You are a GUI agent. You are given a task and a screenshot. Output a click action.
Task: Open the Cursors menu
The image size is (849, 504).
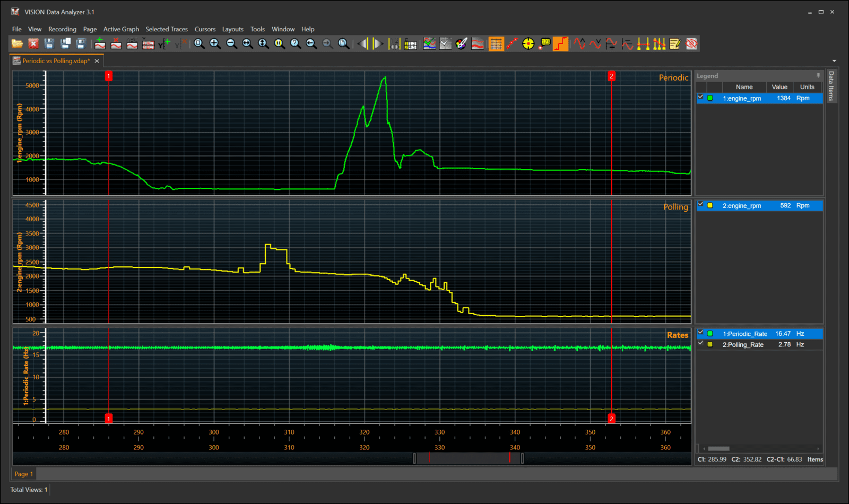click(x=205, y=29)
